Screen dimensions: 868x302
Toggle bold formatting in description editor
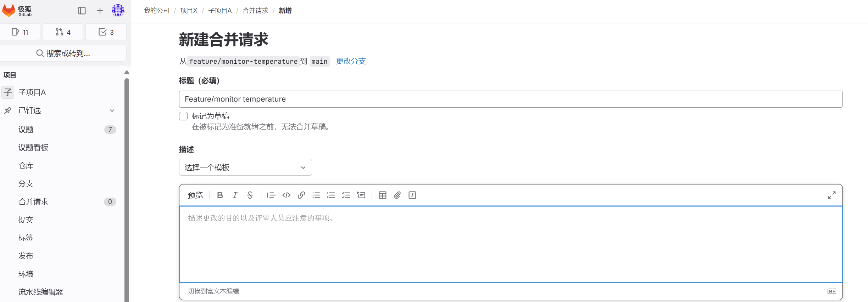220,195
